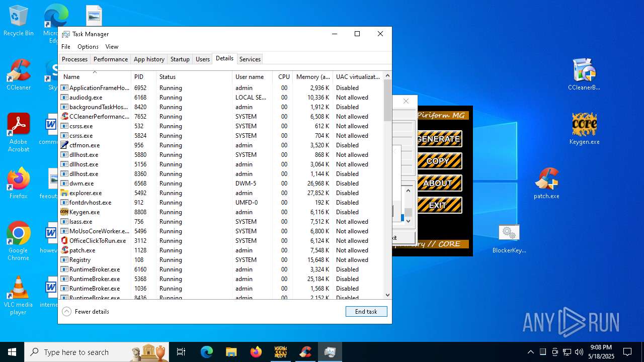Viewport: 644px width, 362px height.
Task: Select the Keygen.exe process icon in Task Manager
Action: (64, 212)
